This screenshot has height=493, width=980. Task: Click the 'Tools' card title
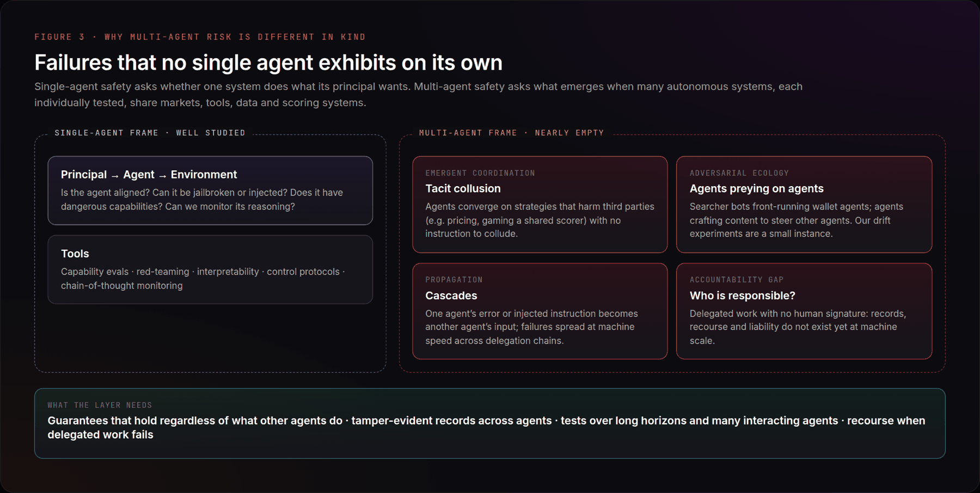pyautogui.click(x=75, y=254)
